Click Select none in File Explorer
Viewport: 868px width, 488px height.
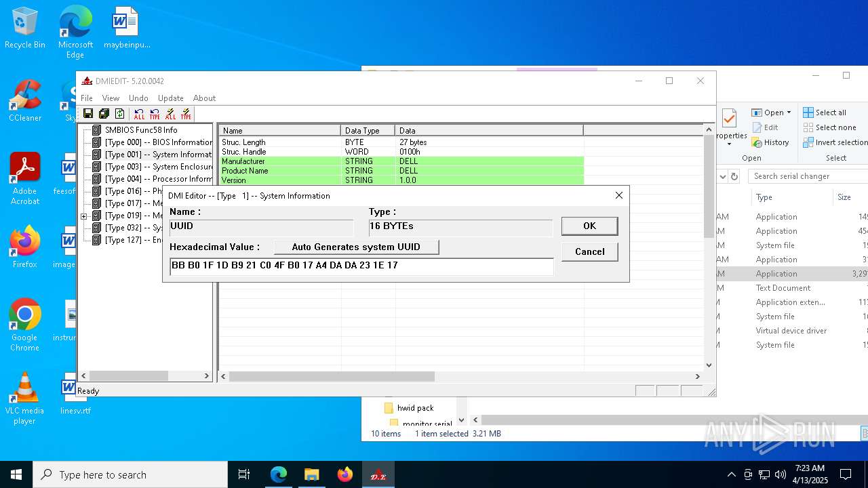coord(829,127)
